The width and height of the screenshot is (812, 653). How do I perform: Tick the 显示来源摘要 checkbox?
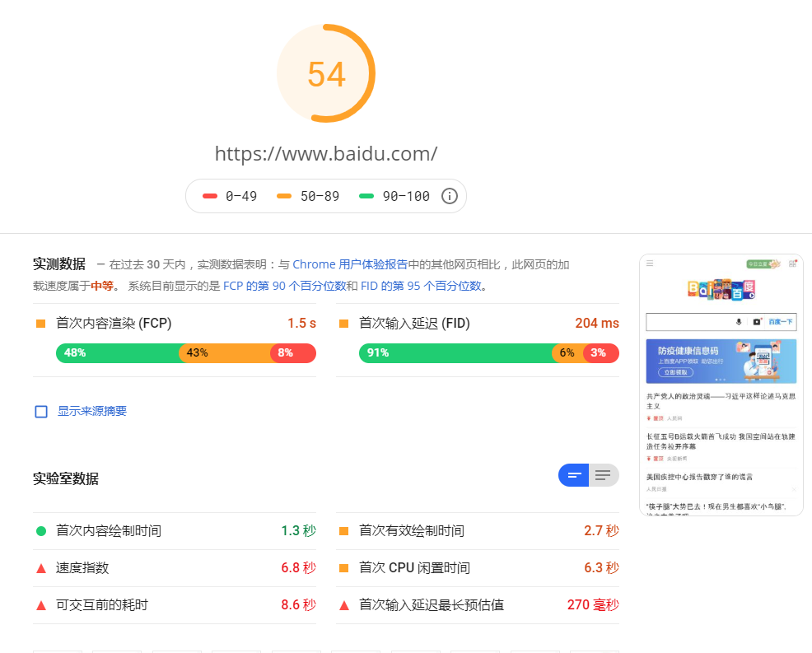coord(41,412)
